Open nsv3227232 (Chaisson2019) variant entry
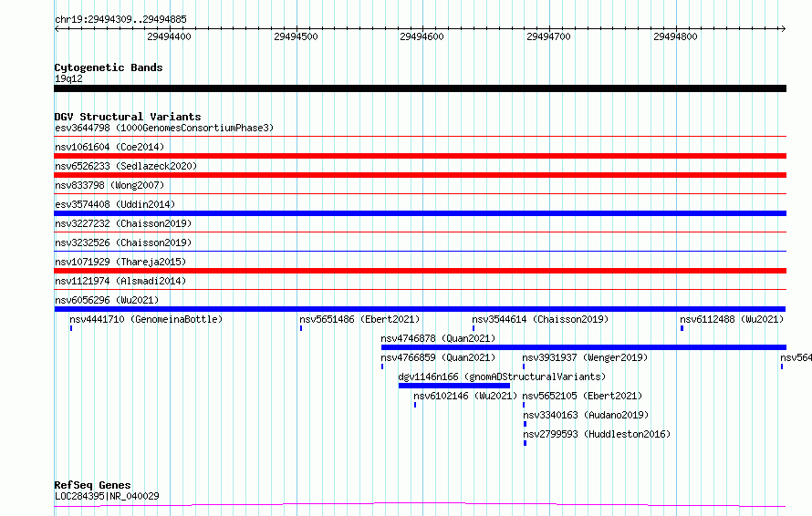 123,223
